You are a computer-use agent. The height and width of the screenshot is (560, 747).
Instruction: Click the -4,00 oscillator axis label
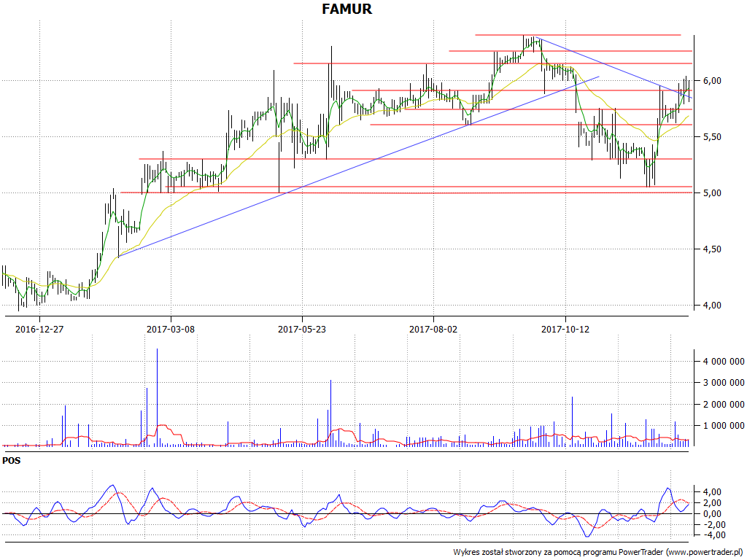tap(713, 535)
